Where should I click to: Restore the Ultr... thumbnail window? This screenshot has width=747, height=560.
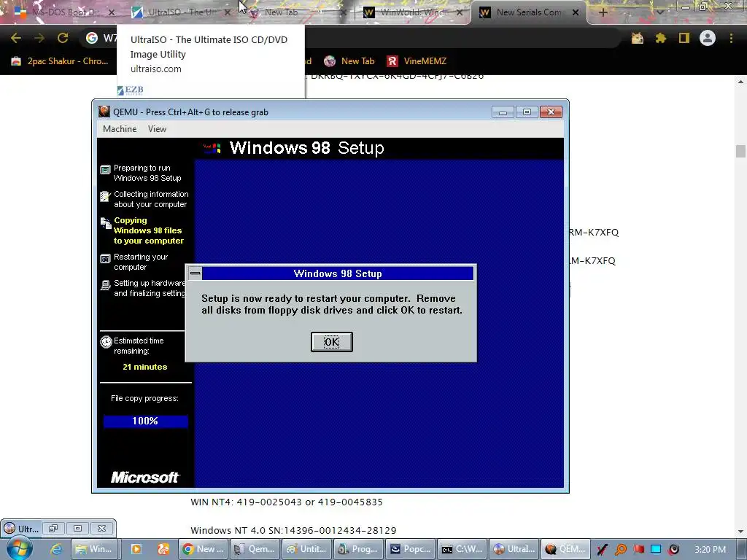[53, 528]
